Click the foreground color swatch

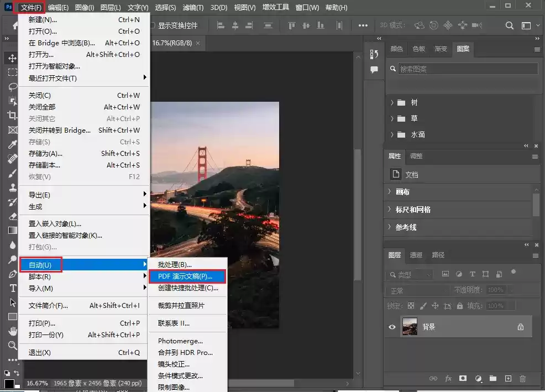point(9,383)
